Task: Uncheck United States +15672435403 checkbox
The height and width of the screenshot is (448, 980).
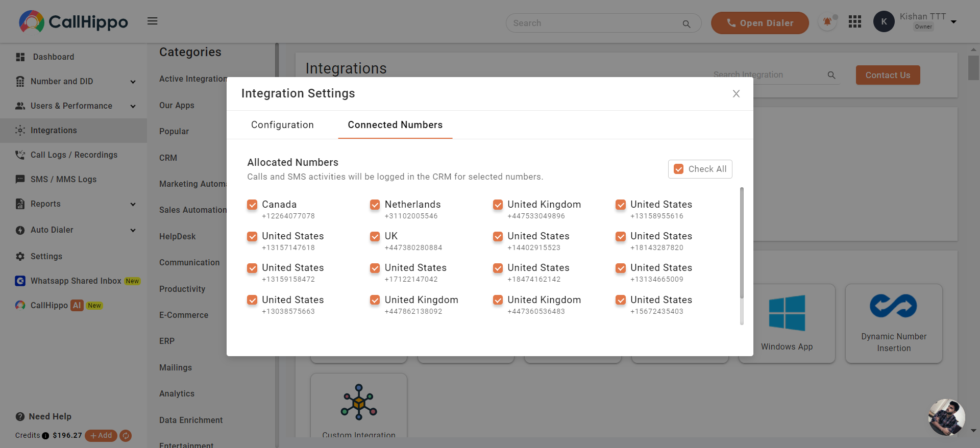Action: [621, 300]
